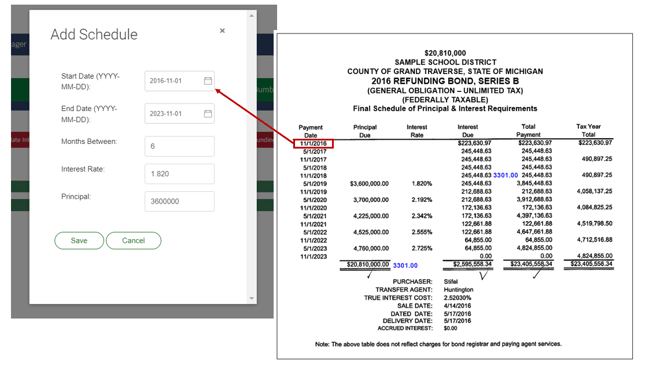Click the 2.342% interest rate value
This screenshot has height=374, width=645.
coord(422,216)
